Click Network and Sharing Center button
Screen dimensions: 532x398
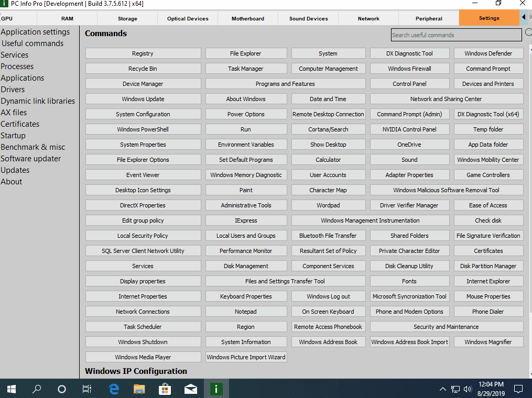pos(447,99)
